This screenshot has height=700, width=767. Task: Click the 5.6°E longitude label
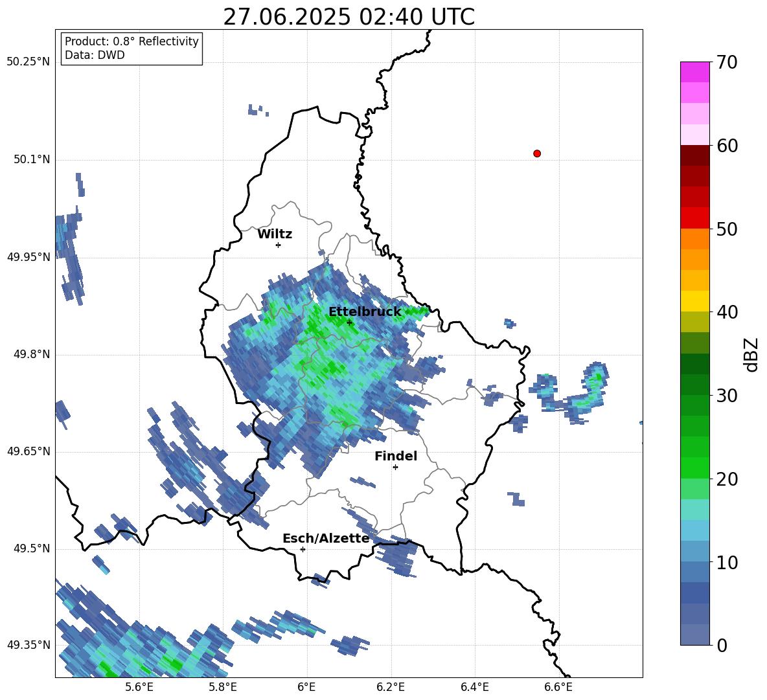point(139,687)
